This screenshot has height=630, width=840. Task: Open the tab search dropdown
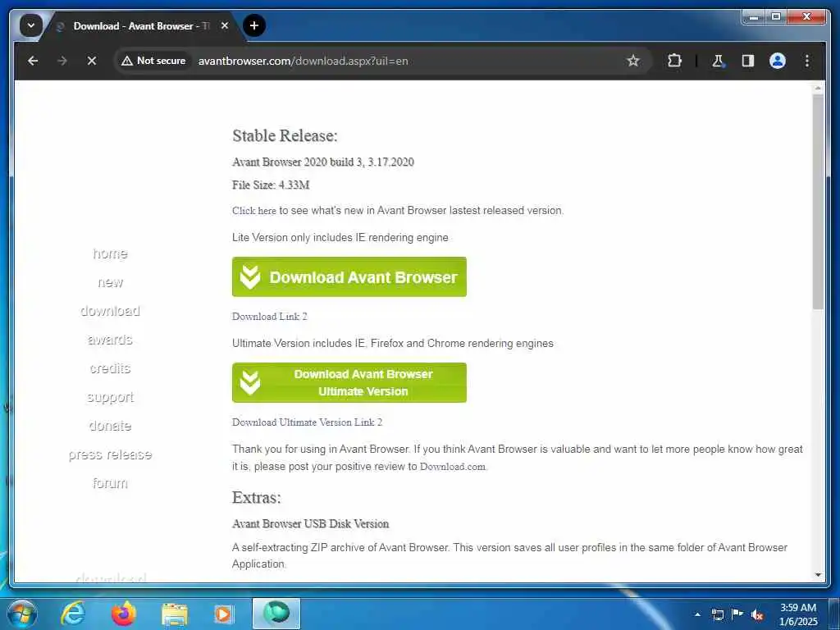tap(31, 25)
